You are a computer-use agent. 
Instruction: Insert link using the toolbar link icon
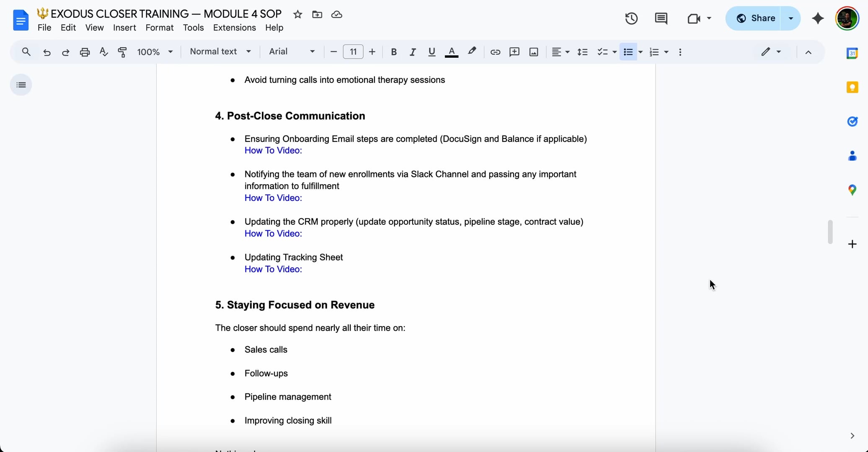[495, 52]
